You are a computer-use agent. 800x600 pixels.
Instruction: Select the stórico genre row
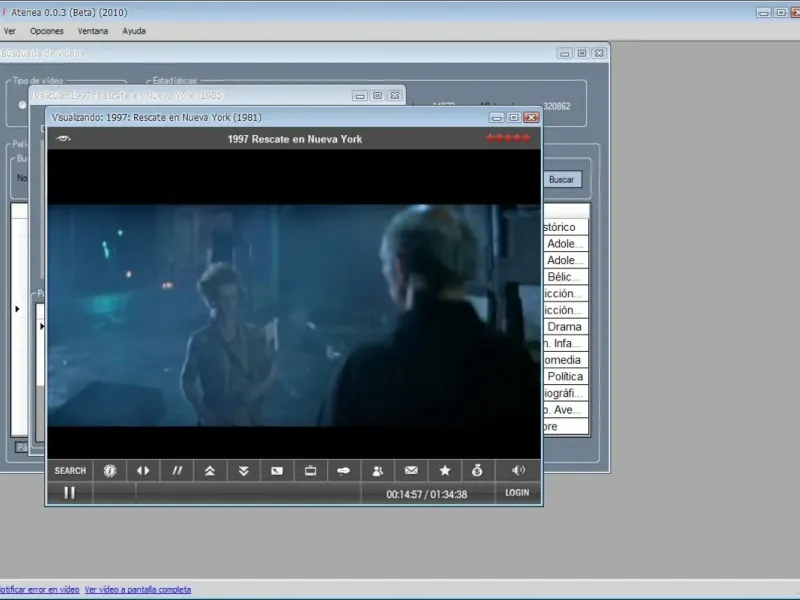[x=565, y=227]
